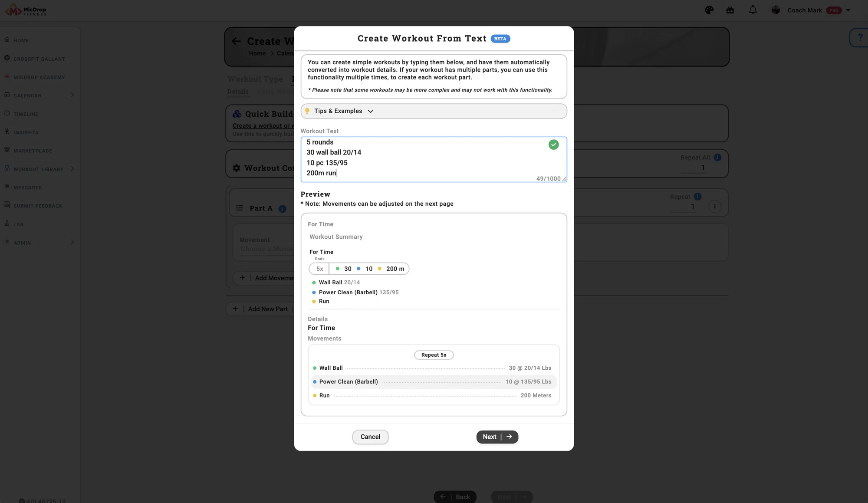Click the MicDrop Fitness logo
Viewport: 868px width, 503px height.
26,10
